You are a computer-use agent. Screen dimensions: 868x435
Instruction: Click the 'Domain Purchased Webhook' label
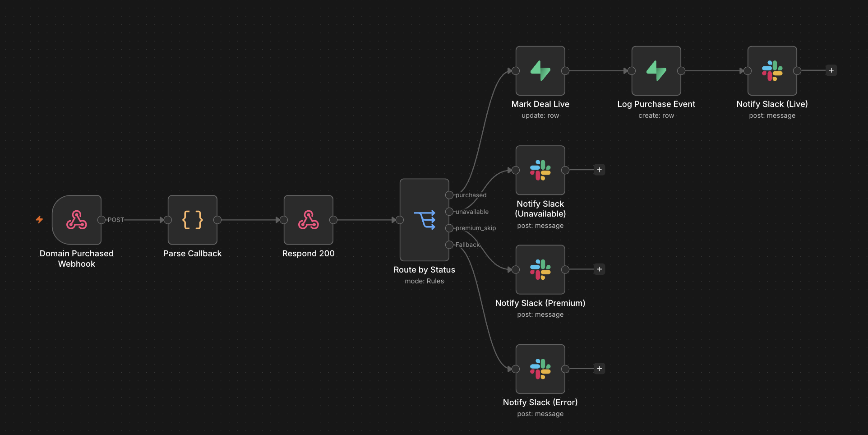(x=77, y=259)
